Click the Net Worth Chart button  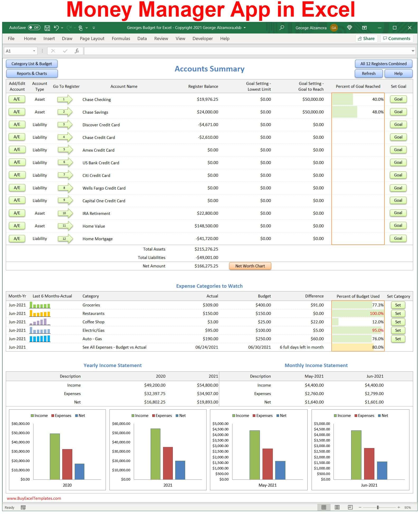250,266
